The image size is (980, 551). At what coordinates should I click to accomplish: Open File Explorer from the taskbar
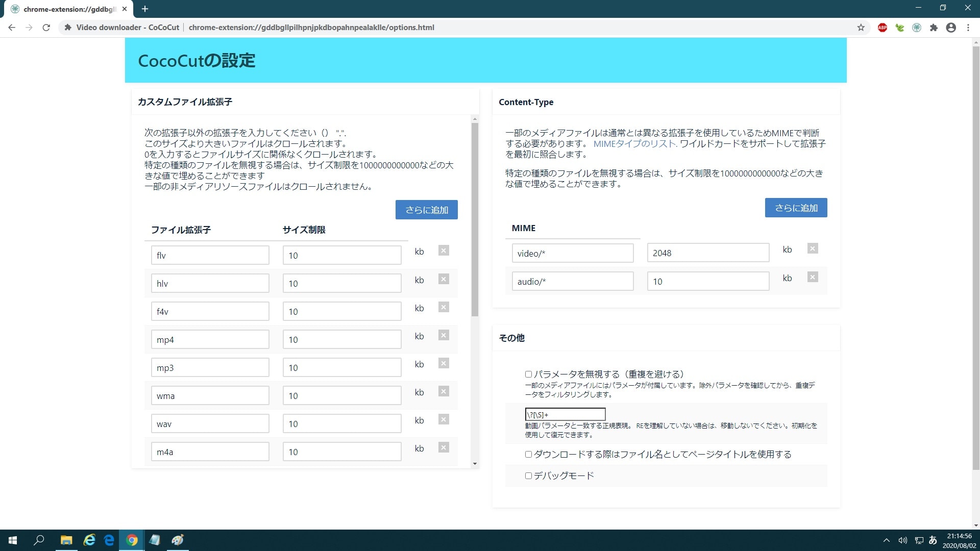coord(66,540)
